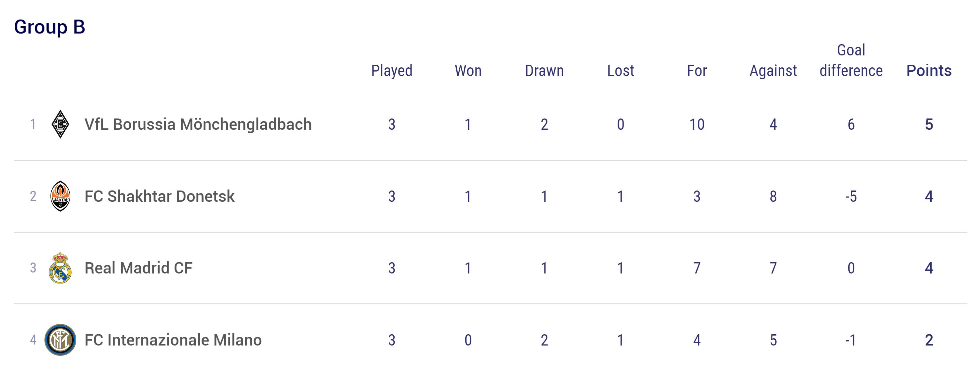Select the Lost column header

[x=621, y=71]
